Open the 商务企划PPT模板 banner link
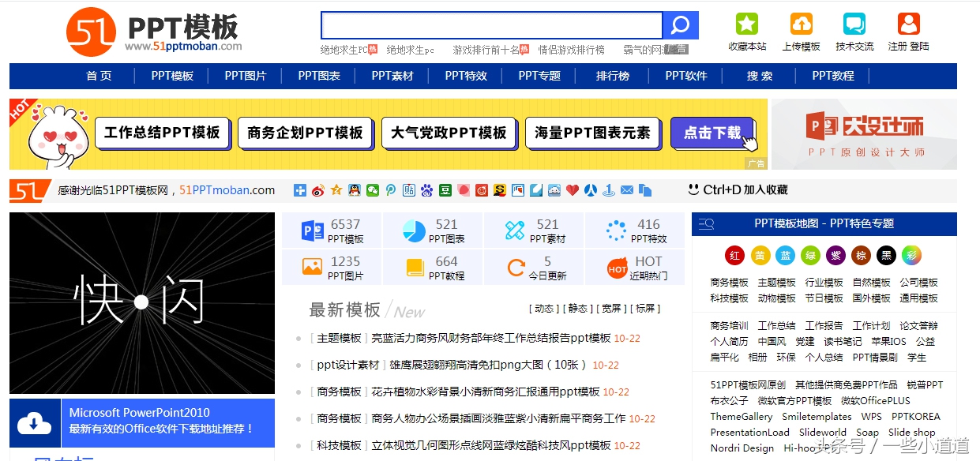Viewport: 980px width, 461px height. 306,133
